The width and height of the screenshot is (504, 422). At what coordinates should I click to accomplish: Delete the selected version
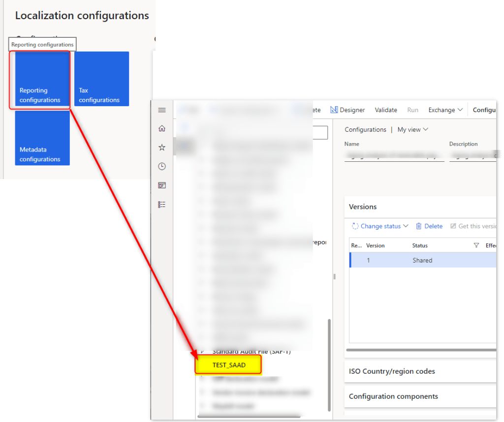429,226
